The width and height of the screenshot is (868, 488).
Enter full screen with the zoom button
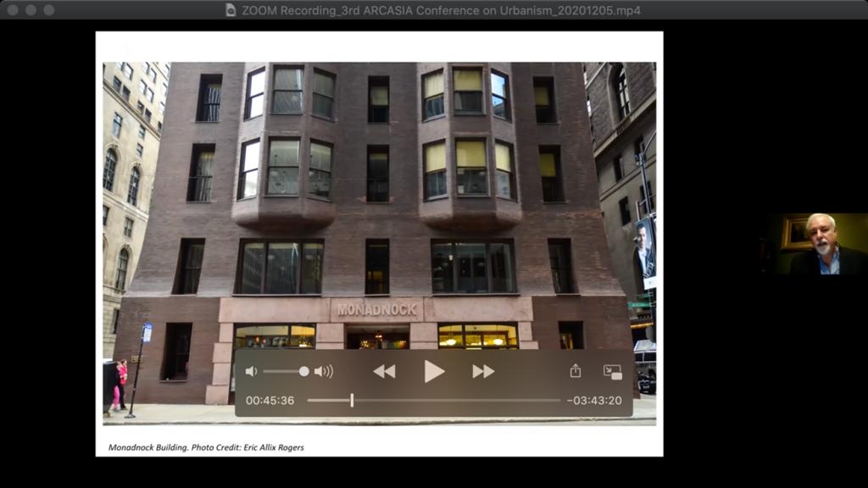tap(48, 10)
